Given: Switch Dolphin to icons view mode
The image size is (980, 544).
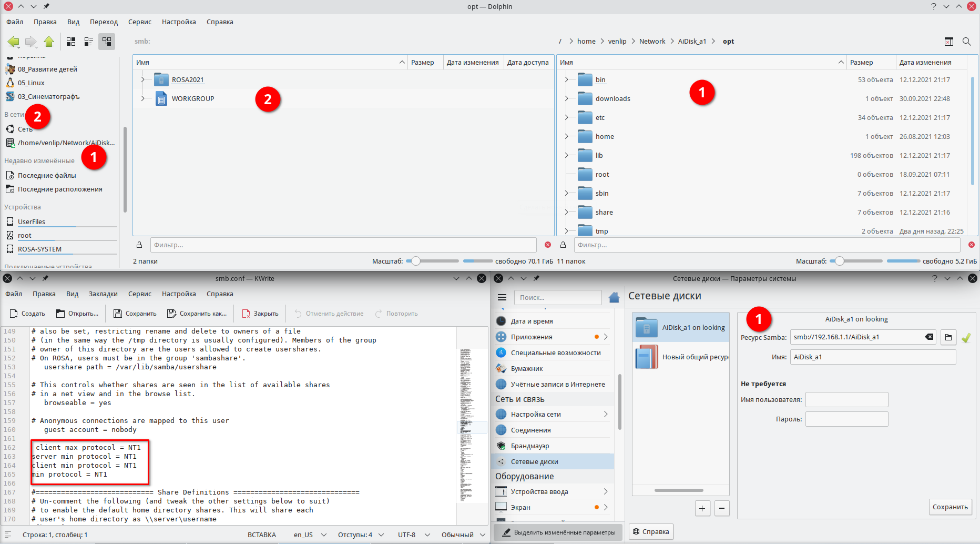Looking at the screenshot, I should [71, 42].
